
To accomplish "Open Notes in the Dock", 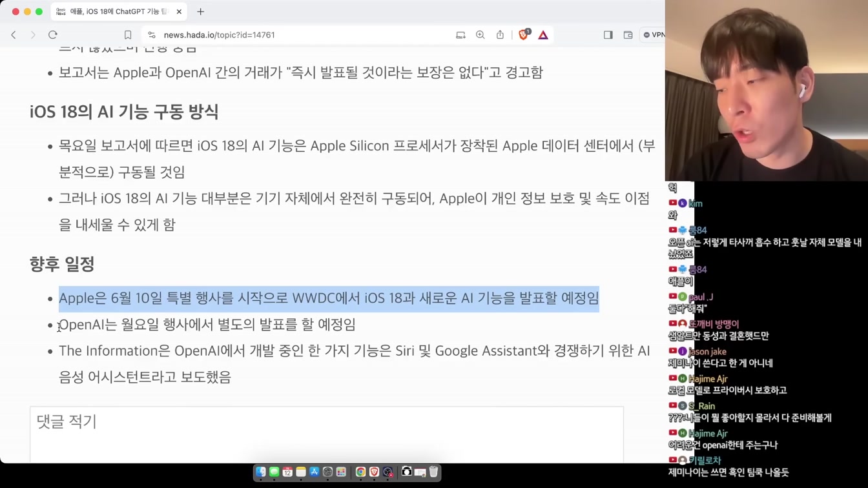I will (x=301, y=473).
